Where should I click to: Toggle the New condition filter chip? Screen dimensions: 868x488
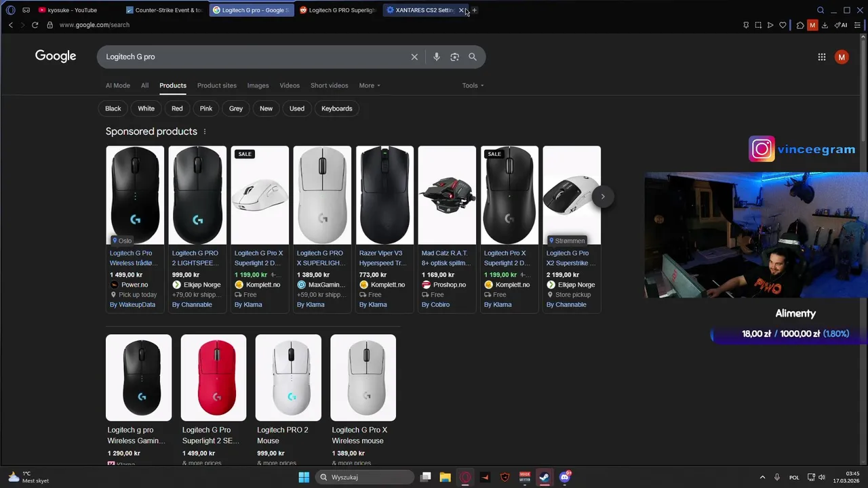point(266,108)
